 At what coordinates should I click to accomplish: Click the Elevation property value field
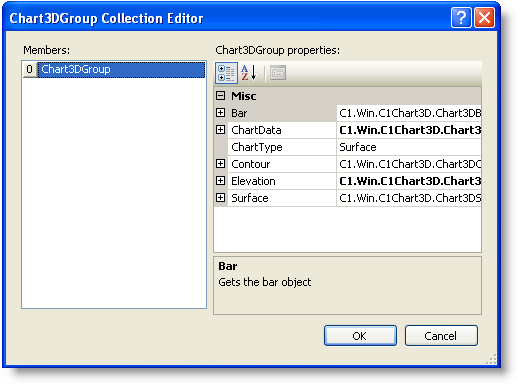click(x=409, y=181)
